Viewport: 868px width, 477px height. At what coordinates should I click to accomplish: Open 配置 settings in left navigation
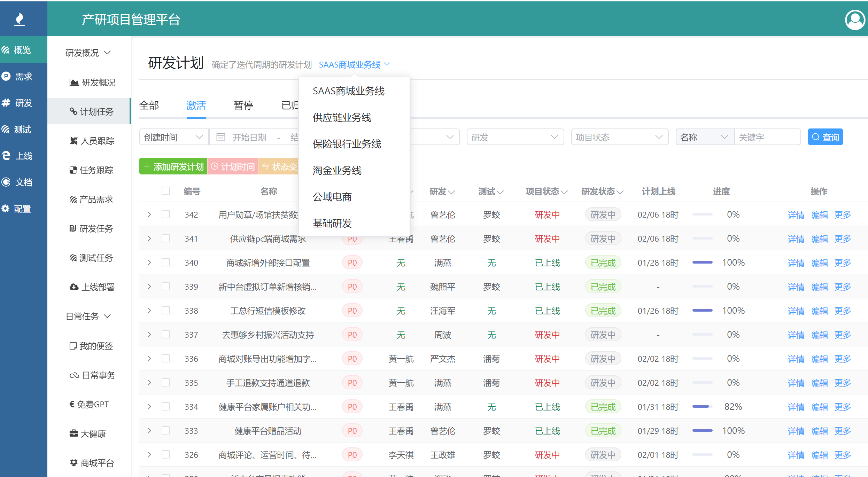click(24, 209)
